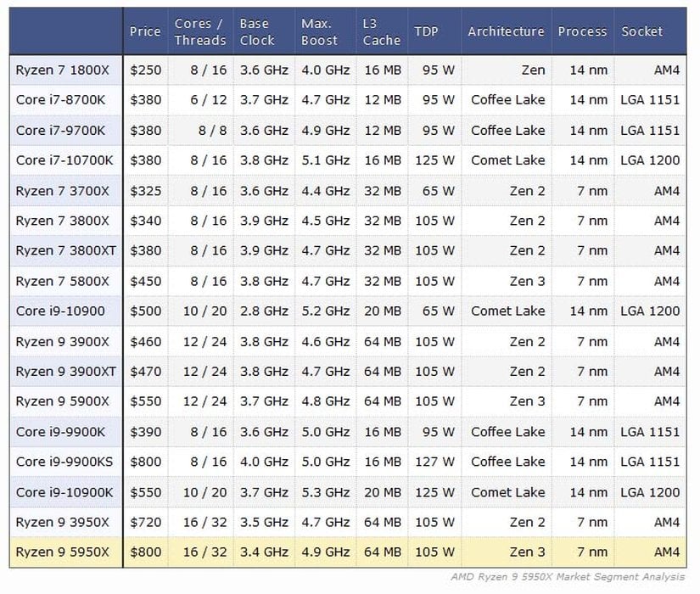Screen dimensions: 700x594
Task: Click the AMD Ryzen 9 5950X caption text
Action: point(568,578)
